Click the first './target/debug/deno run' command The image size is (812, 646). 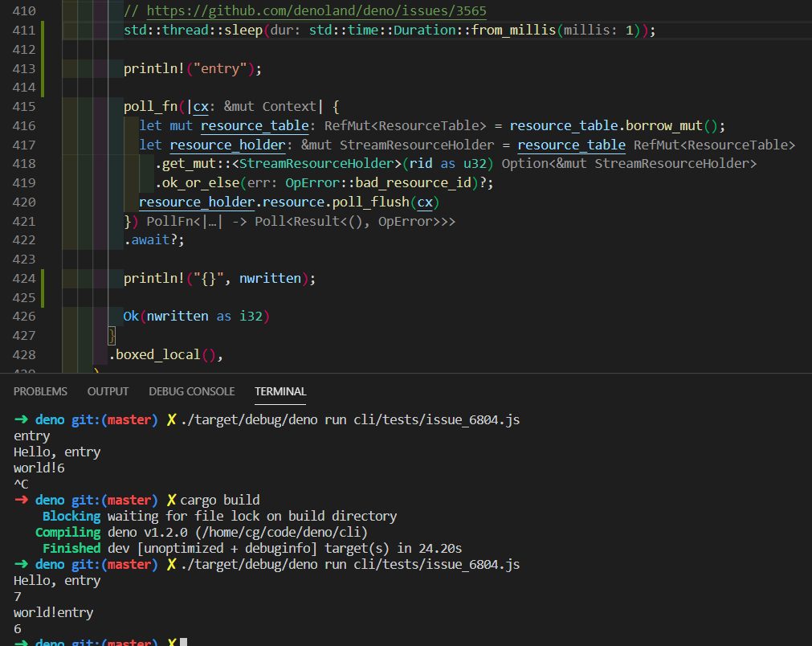[350, 420]
